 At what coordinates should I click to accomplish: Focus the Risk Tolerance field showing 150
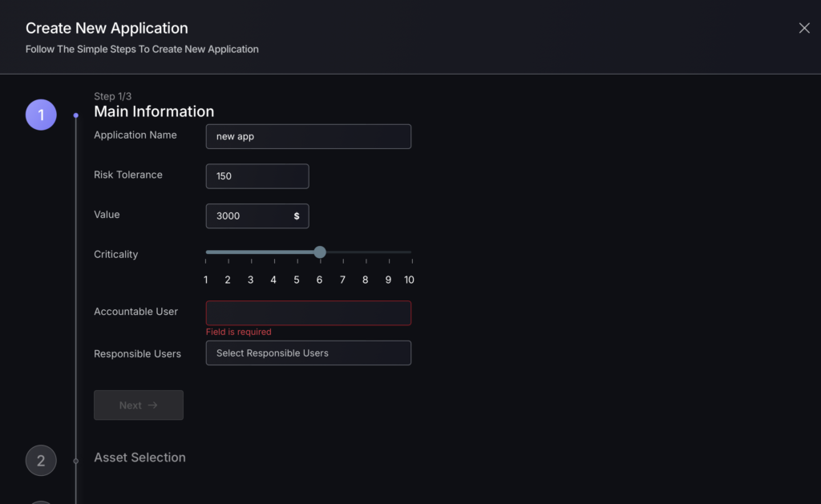(257, 176)
